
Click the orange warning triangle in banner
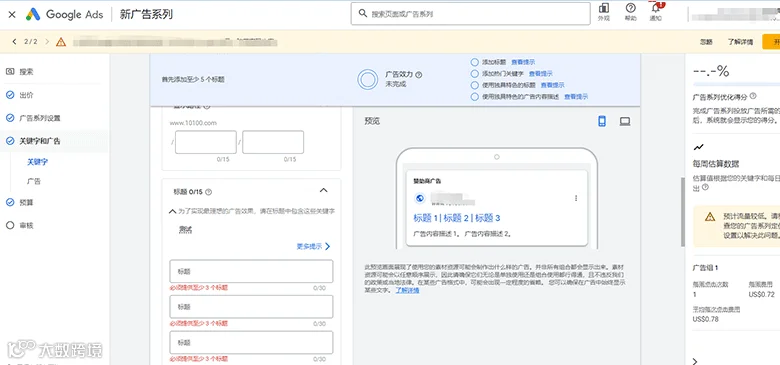point(61,42)
